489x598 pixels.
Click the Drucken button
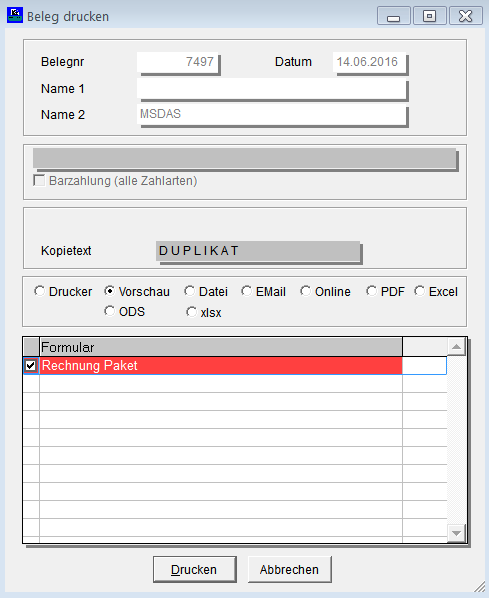(195, 569)
